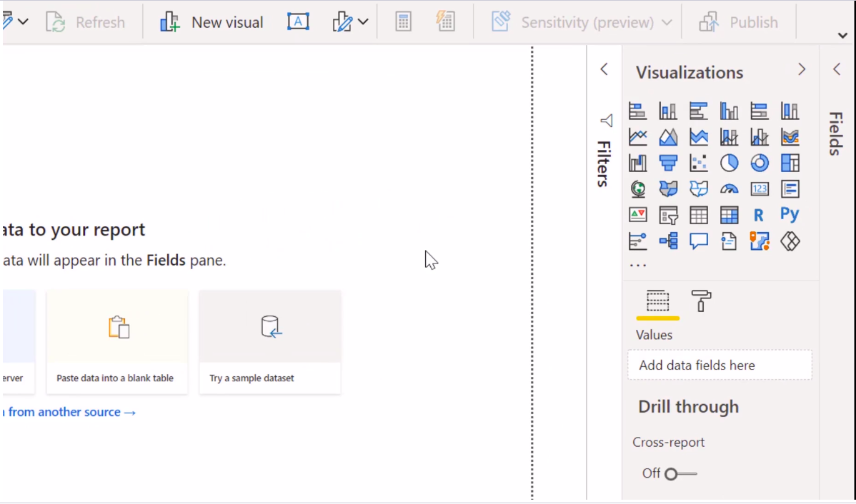Image resolution: width=856 pixels, height=504 pixels.
Task: Open Paste data into a blank table
Action: click(x=117, y=342)
